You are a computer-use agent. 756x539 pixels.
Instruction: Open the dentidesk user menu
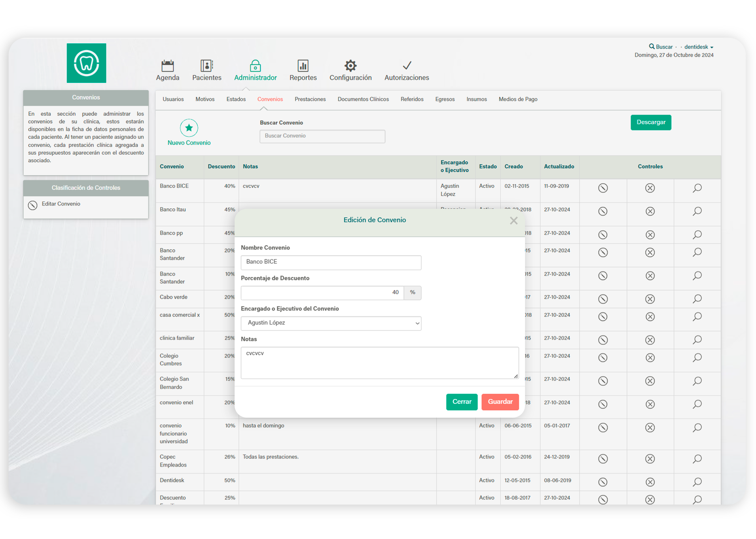(699, 47)
